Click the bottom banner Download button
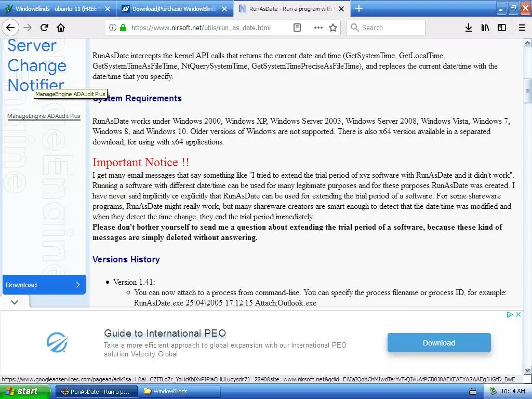 439,343
